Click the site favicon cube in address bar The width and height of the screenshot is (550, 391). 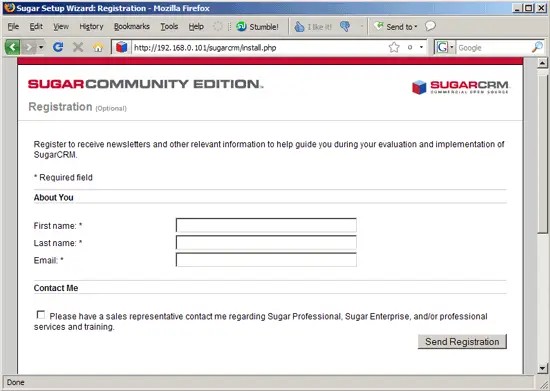121,47
